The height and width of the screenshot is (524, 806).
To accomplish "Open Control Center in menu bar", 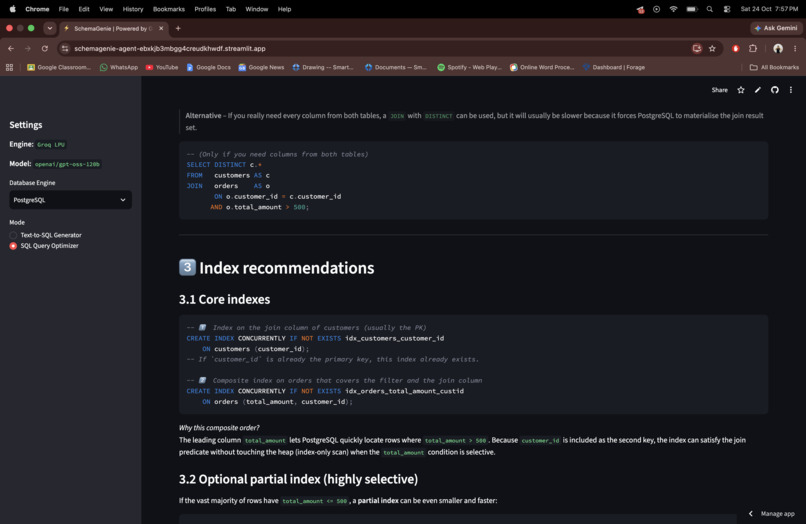I will click(727, 9).
